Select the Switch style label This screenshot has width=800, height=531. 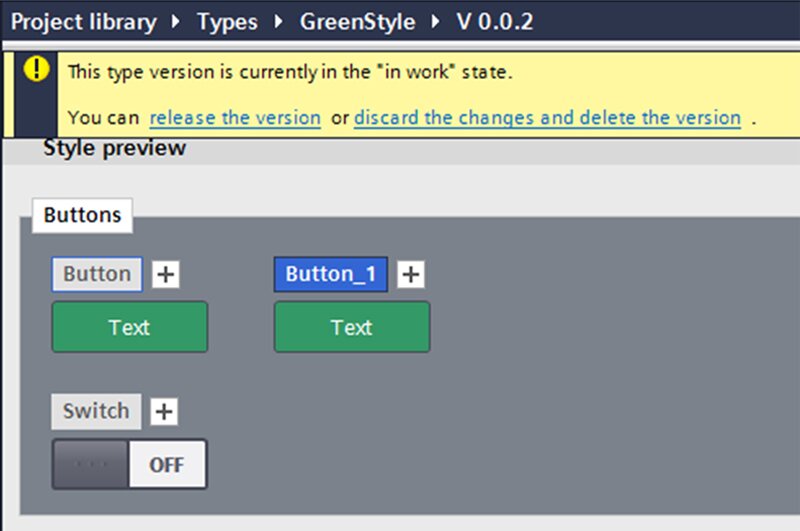pos(96,411)
